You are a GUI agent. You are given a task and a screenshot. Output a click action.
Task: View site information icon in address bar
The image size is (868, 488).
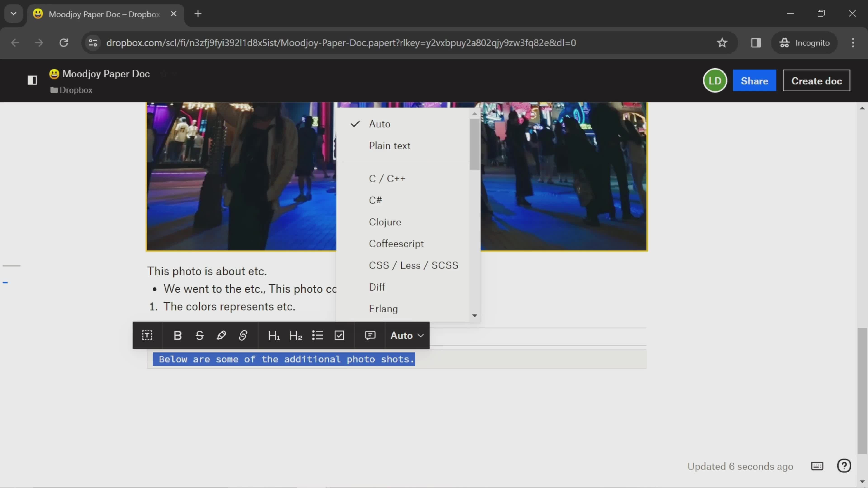93,43
